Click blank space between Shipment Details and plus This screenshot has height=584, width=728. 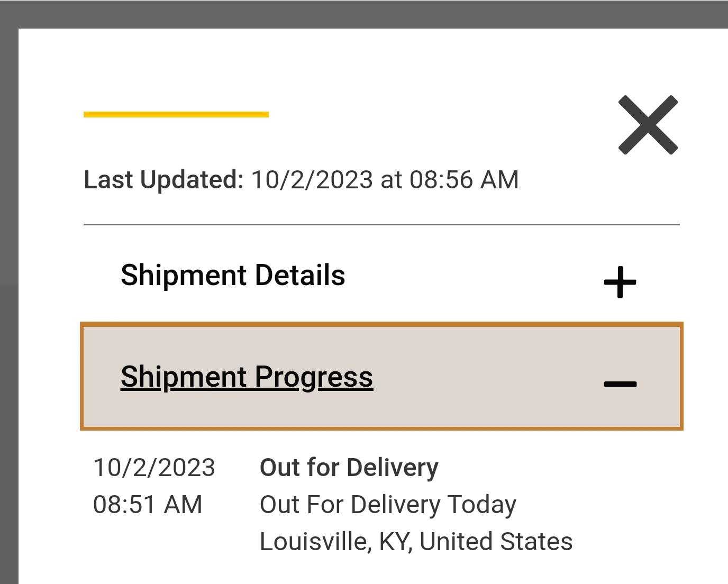coord(471,276)
